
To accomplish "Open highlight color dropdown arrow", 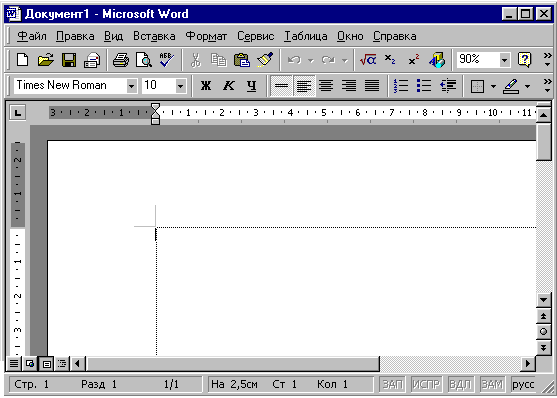I will (x=527, y=86).
